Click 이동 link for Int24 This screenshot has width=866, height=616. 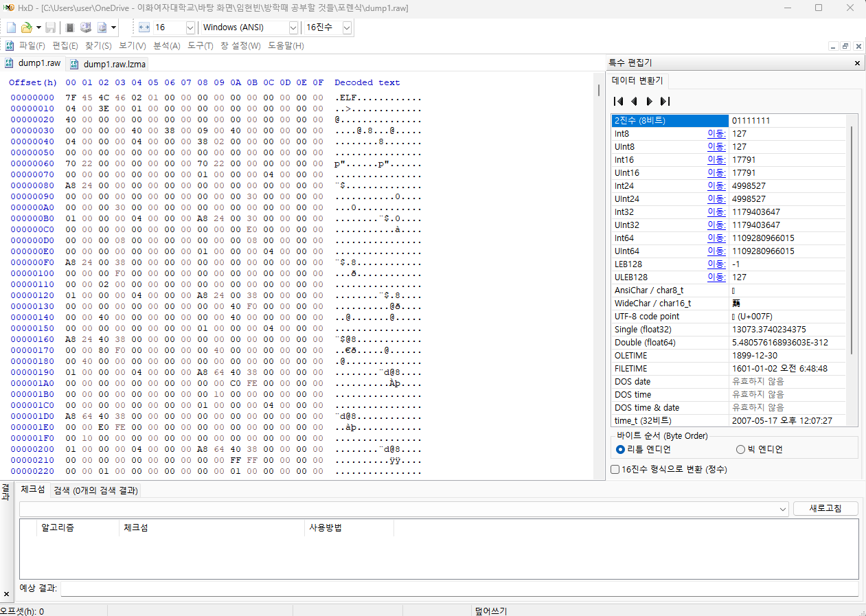tap(716, 186)
